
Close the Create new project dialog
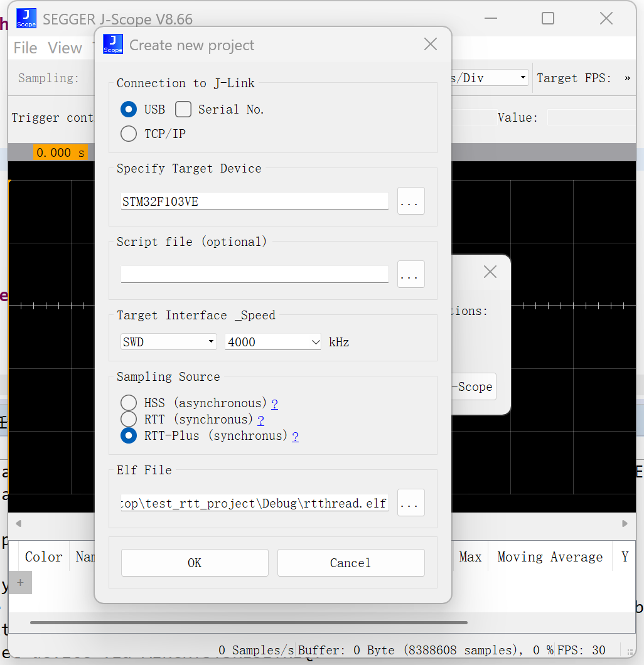431,44
